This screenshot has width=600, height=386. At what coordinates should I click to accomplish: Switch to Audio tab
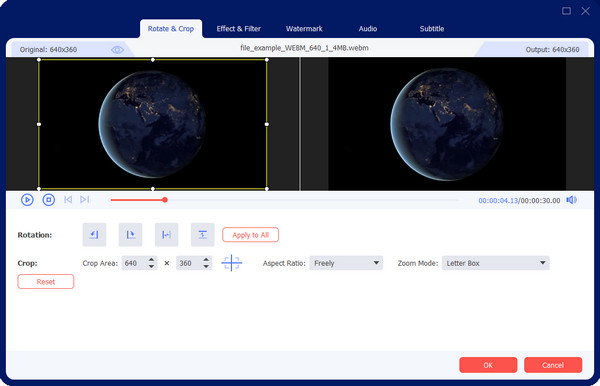point(368,29)
